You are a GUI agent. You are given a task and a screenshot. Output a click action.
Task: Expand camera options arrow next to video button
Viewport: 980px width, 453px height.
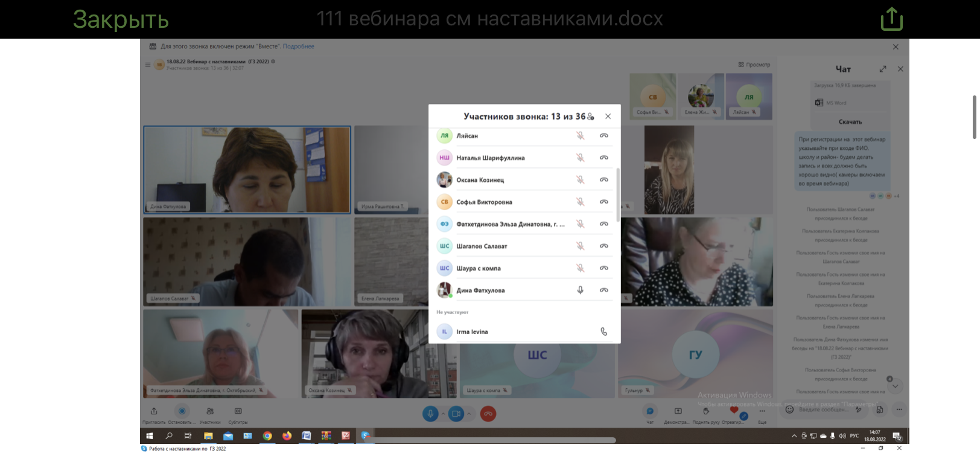click(469, 414)
